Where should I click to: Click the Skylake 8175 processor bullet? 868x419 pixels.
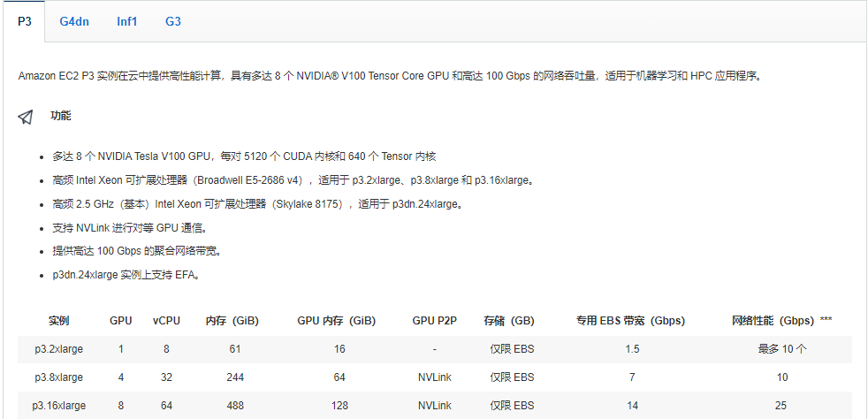coord(258,204)
